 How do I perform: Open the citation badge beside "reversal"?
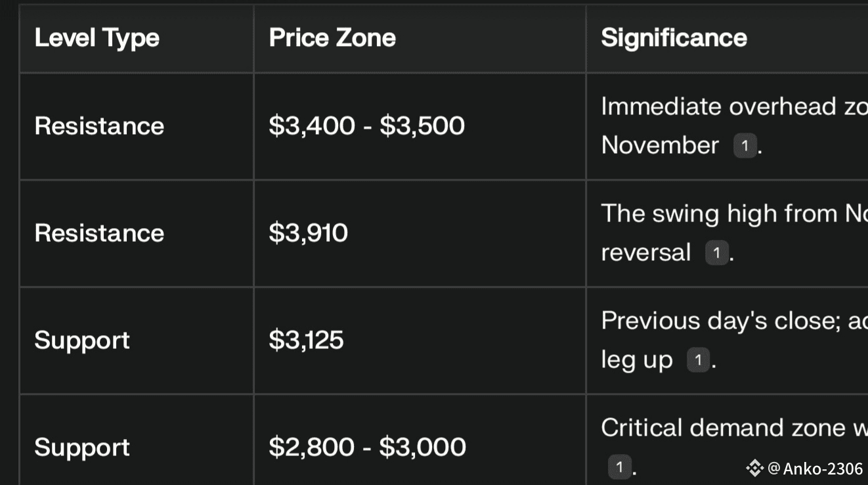click(x=716, y=253)
